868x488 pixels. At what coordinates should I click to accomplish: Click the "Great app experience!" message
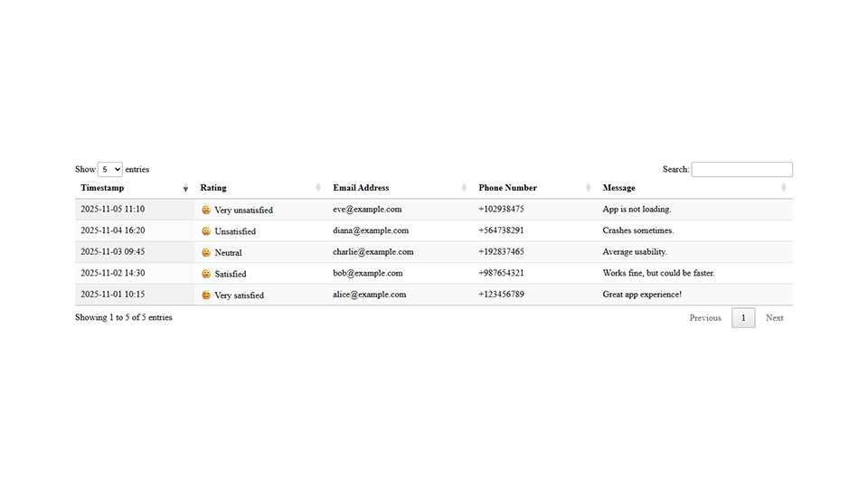pyautogui.click(x=642, y=295)
